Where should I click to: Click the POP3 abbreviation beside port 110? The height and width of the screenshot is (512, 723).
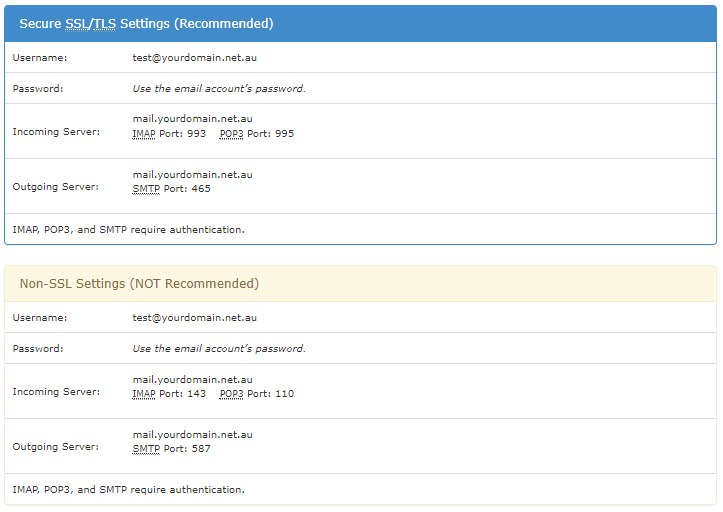tap(232, 394)
